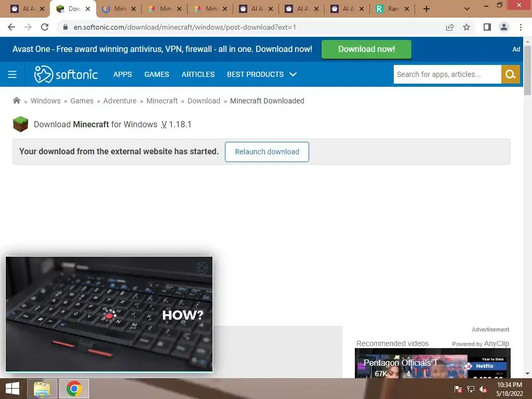This screenshot has height=399, width=532.
Task: Click the green 'Download now!' ad button
Action: click(366, 49)
